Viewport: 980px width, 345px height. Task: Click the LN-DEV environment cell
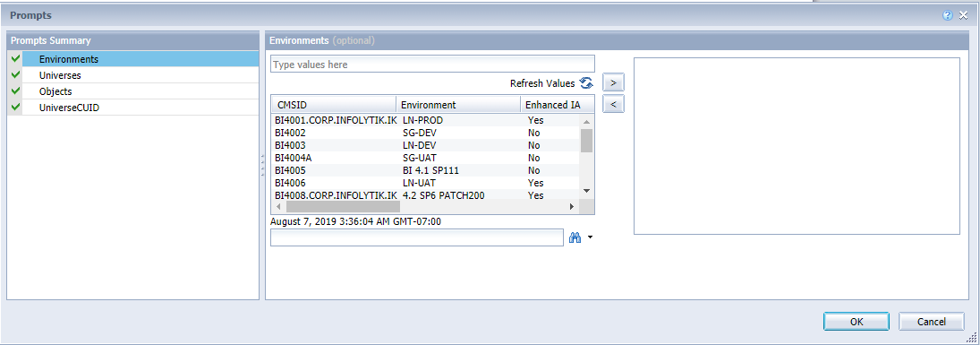420,145
